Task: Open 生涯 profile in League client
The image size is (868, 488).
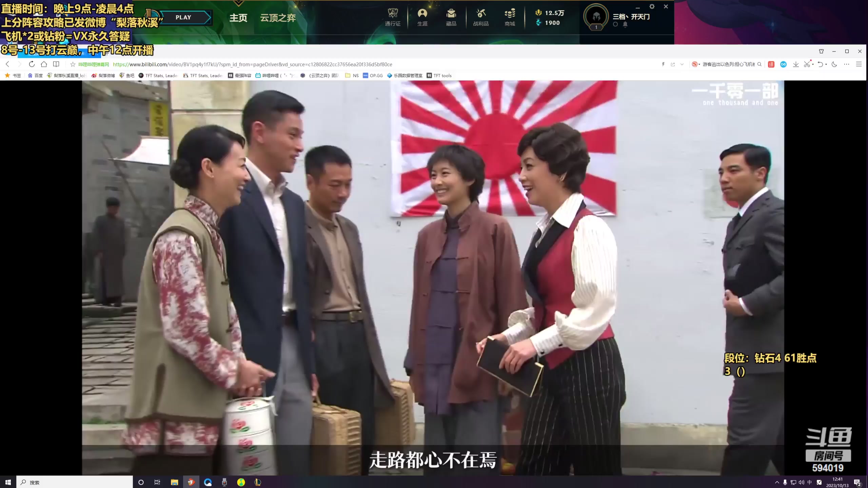Action: (422, 17)
